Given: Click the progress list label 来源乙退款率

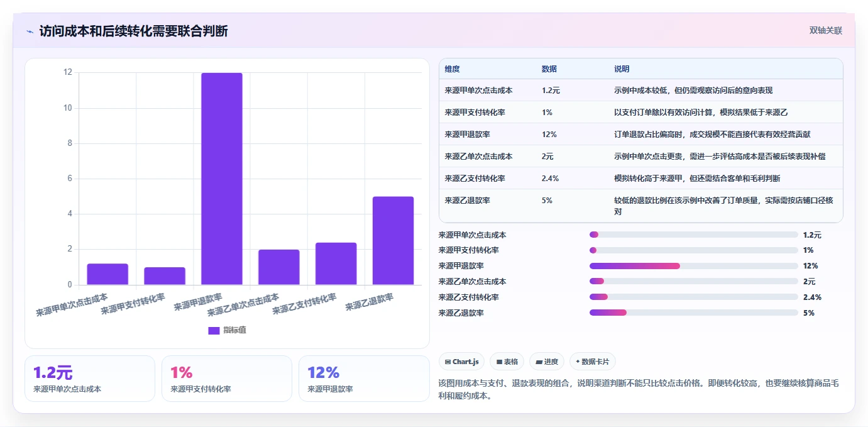Looking at the screenshot, I should [x=461, y=313].
